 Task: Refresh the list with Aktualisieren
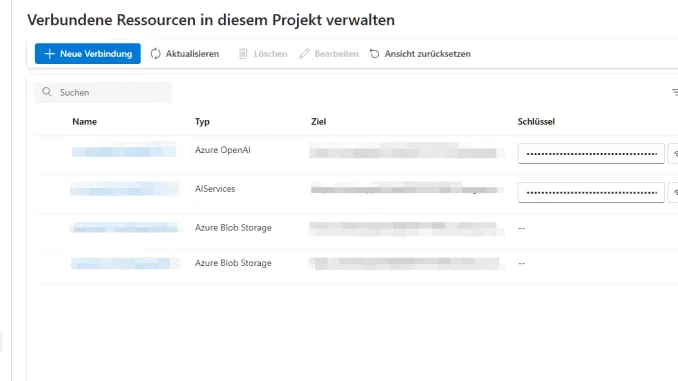[x=185, y=54]
